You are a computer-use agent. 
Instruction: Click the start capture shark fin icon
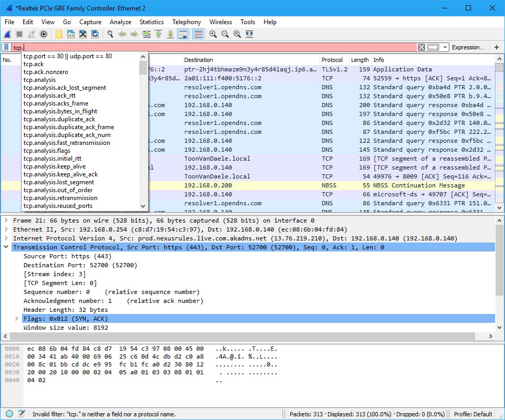tap(7, 34)
